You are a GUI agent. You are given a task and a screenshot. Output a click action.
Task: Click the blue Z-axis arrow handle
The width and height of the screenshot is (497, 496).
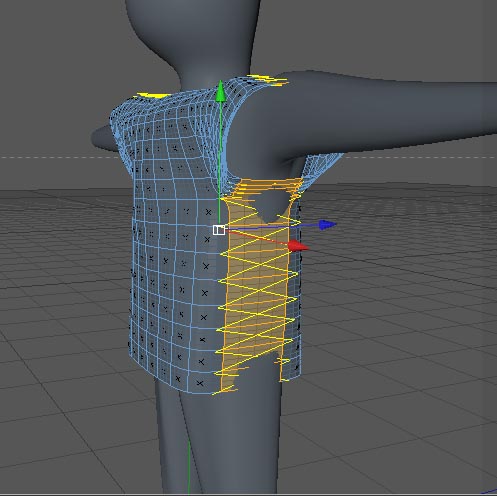327,225
